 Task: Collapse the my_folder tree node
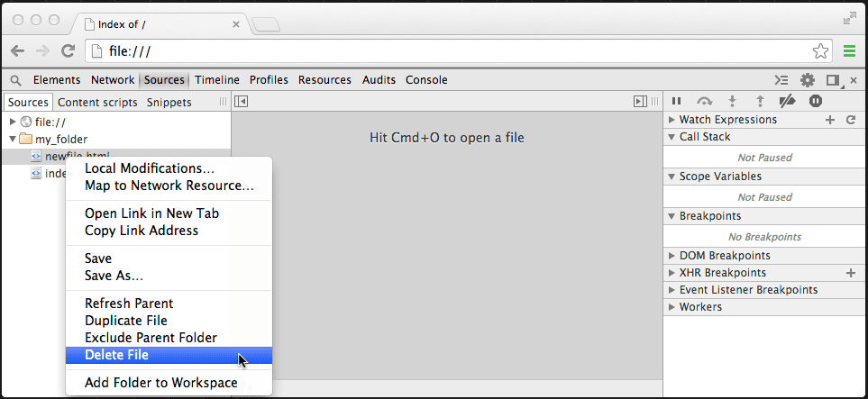[x=13, y=139]
